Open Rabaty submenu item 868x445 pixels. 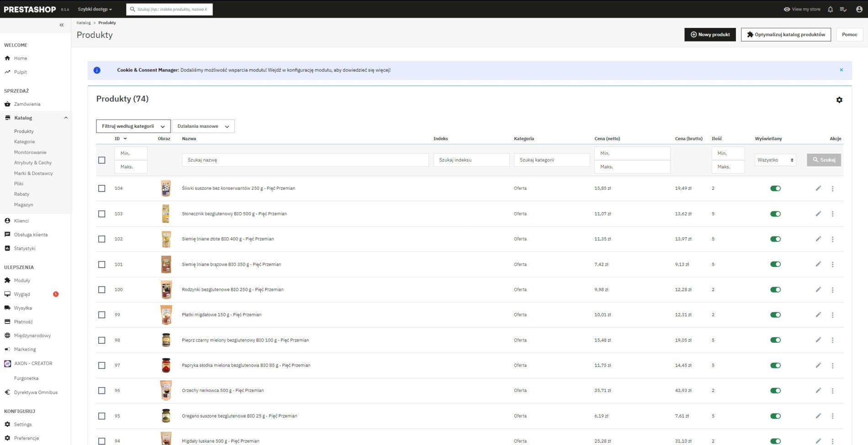pos(21,194)
